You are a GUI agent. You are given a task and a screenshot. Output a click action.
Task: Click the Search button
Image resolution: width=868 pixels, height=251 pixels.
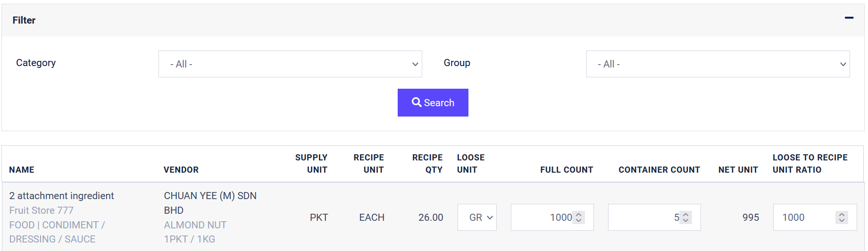pos(433,102)
